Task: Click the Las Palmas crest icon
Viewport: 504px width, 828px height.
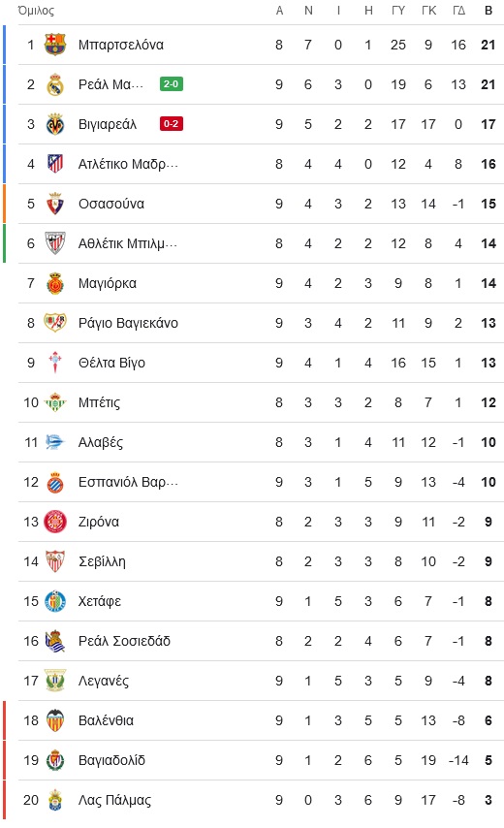Action: click(x=55, y=800)
